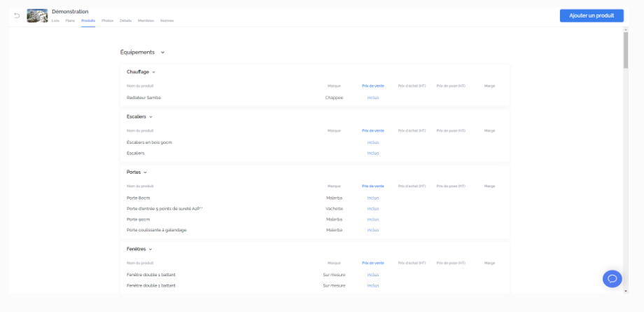
Task: Collapse the Équipements section chevron
Action: pyautogui.click(x=162, y=53)
